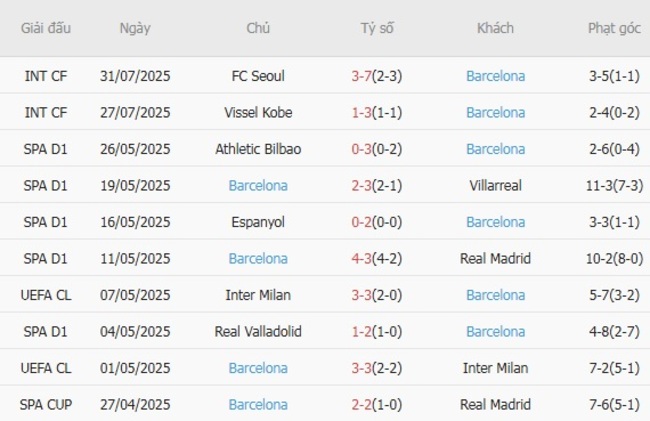Click the 11-3 corner stat for Villarreal match
This screenshot has width=650, height=421.
coord(602,186)
